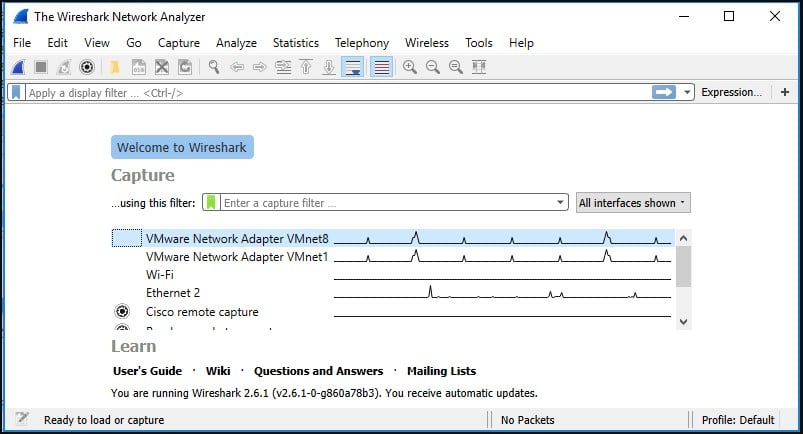The width and height of the screenshot is (803, 434).
Task: Open the User's Guide link
Action: click(x=147, y=371)
